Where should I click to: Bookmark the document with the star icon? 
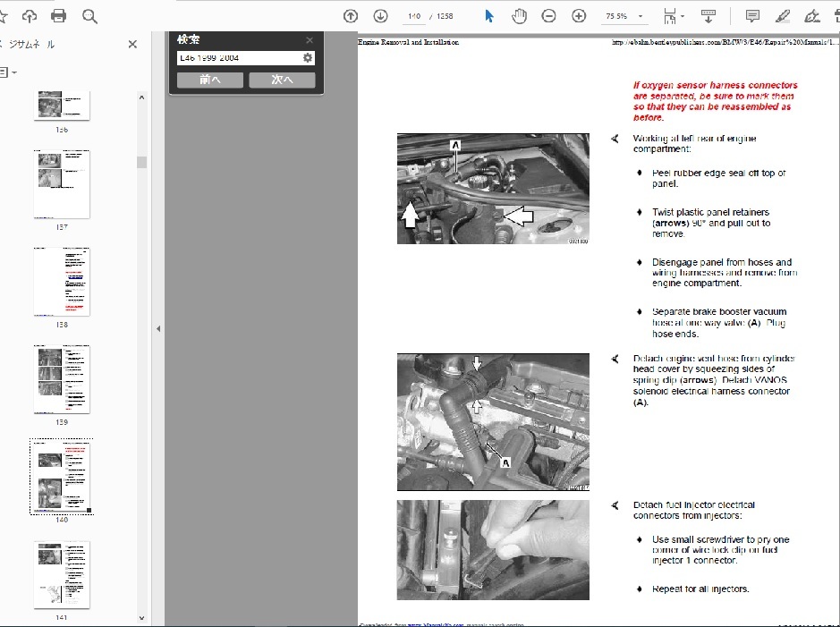pyautogui.click(x=4, y=16)
